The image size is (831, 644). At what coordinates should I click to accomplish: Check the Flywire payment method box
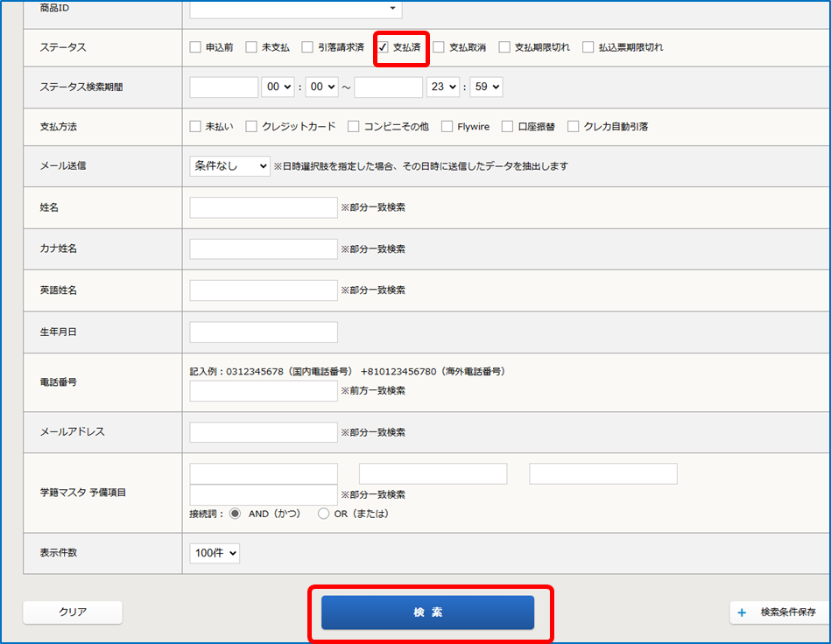click(447, 127)
